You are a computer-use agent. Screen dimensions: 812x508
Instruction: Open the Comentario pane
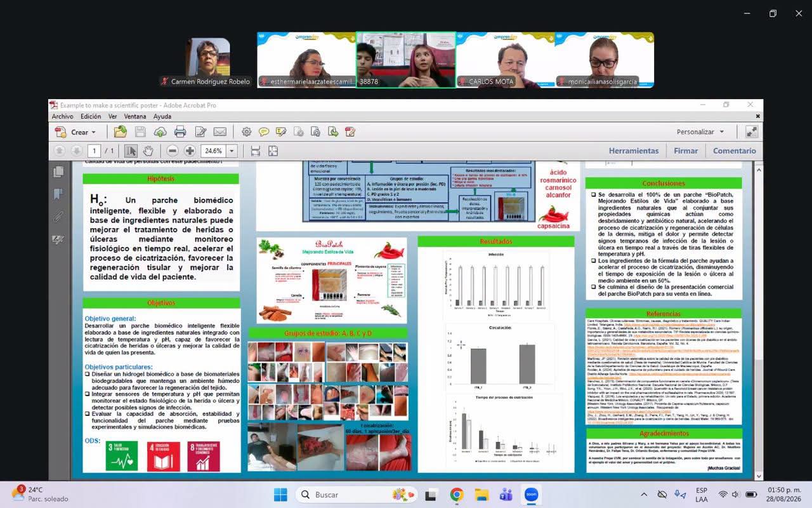pos(735,150)
